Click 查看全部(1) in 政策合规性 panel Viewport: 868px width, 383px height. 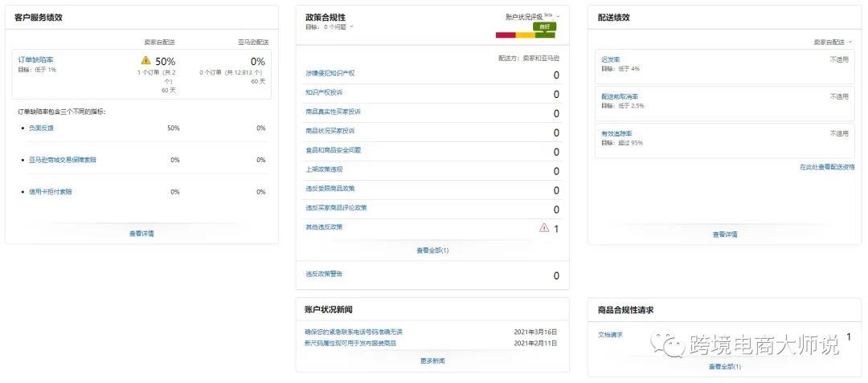432,251
